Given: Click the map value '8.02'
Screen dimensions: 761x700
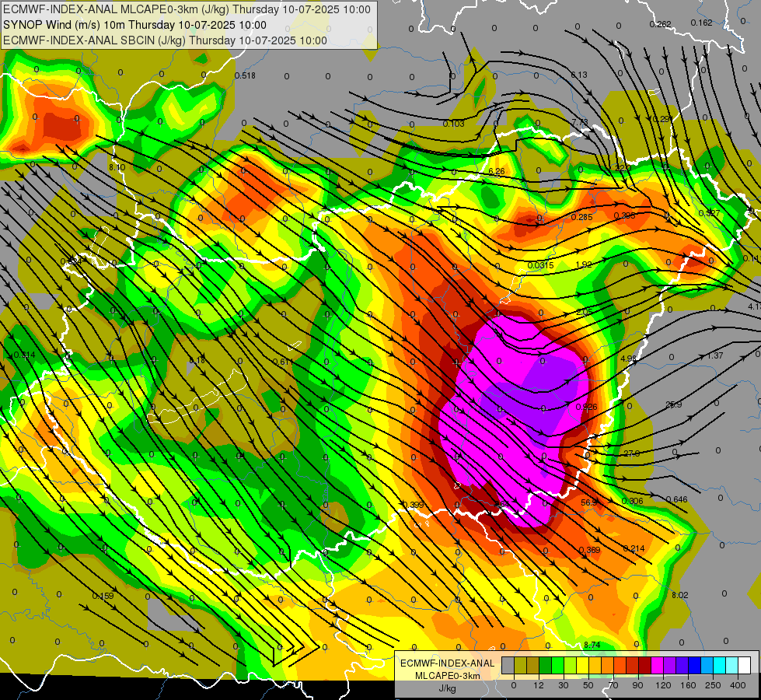Looking at the screenshot, I should pyautogui.click(x=680, y=595).
